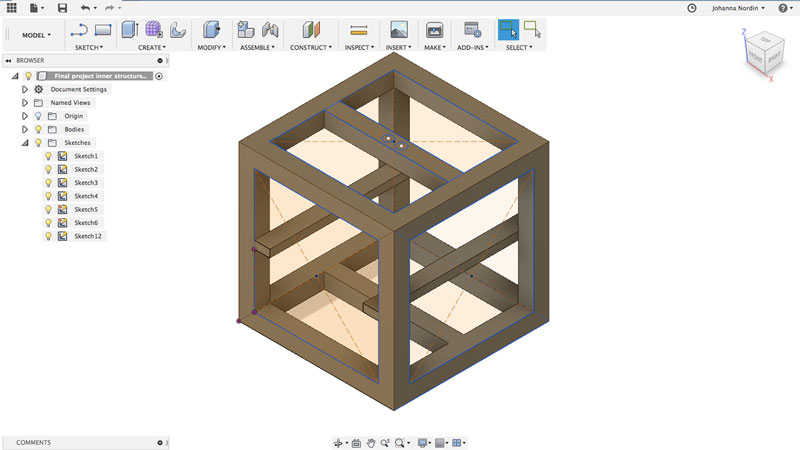The width and height of the screenshot is (800, 450).
Task: Open the SKETCH menu
Action: coord(89,47)
